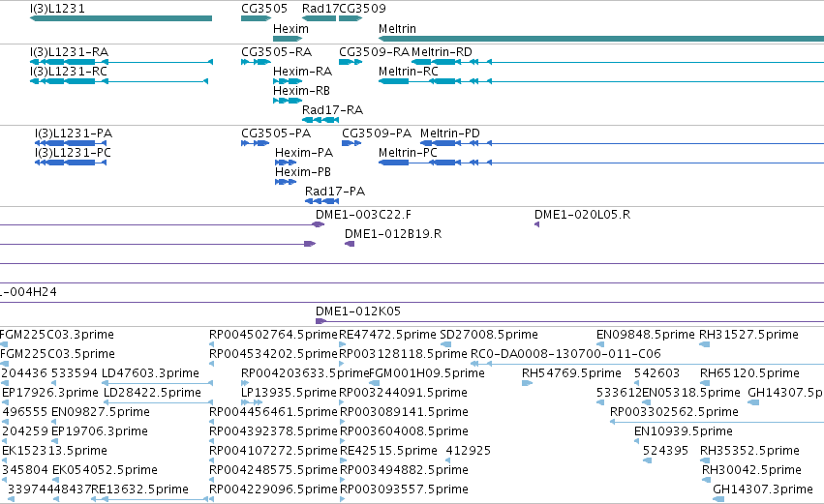Open EST RP003302562.5prime
Image resolution: width=824 pixels, height=504 pixels.
tap(674, 412)
